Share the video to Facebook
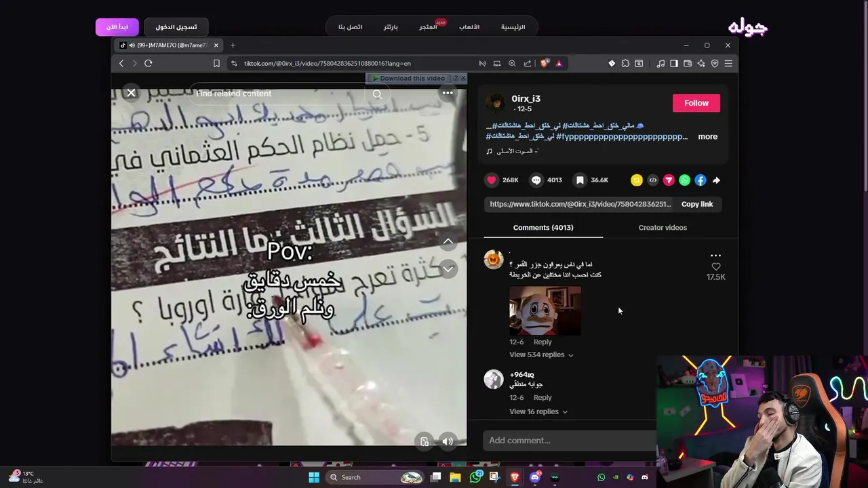 pos(701,180)
